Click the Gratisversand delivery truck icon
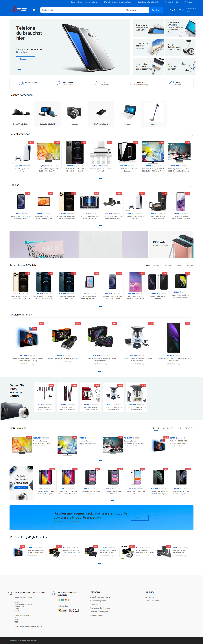The width and height of the screenshot is (203, 644). click(x=21, y=83)
